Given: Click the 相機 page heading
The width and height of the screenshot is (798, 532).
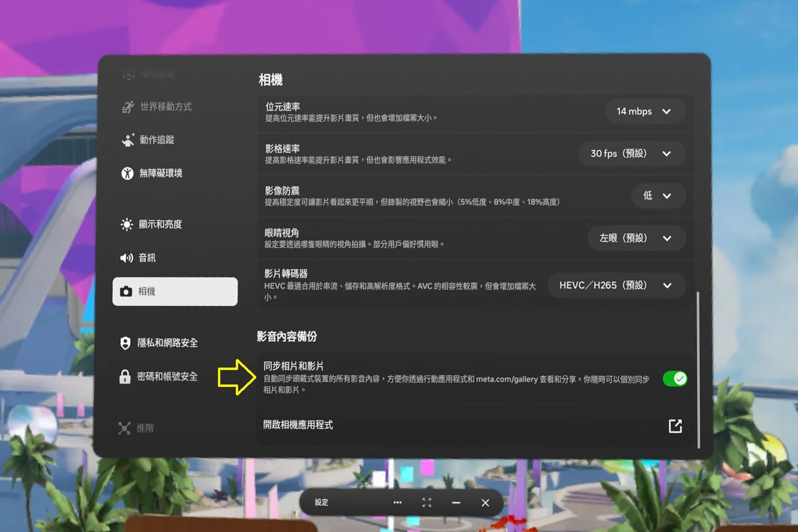Looking at the screenshot, I should (x=271, y=80).
